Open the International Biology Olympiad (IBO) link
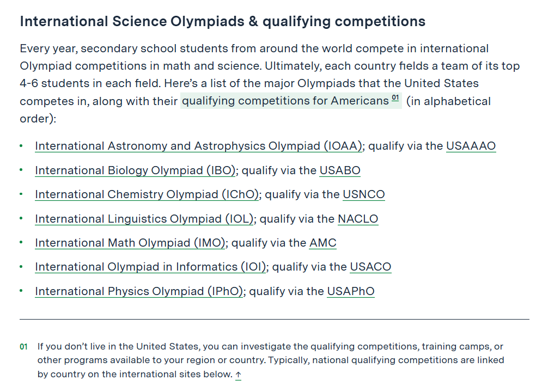The height and width of the screenshot is (392, 536). 135,170
